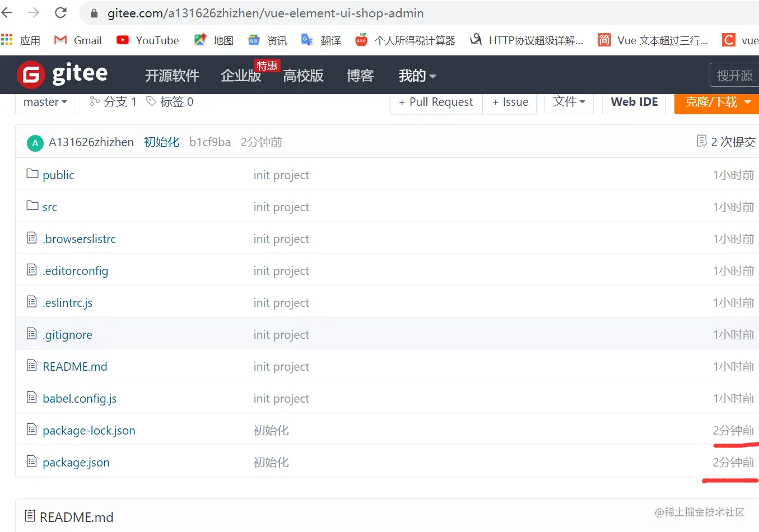This screenshot has height=532, width=759.
Task: Open the 个人所得税计算器 bookmark
Action: (x=406, y=40)
